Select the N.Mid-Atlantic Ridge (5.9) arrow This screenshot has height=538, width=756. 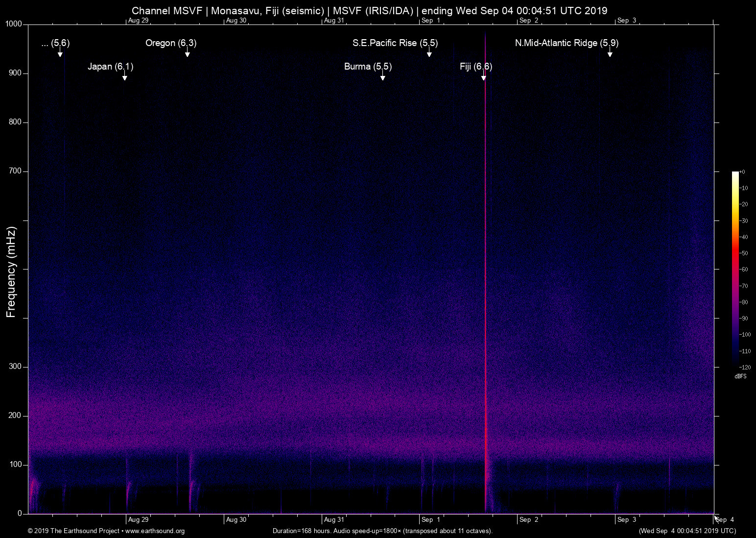click(610, 54)
